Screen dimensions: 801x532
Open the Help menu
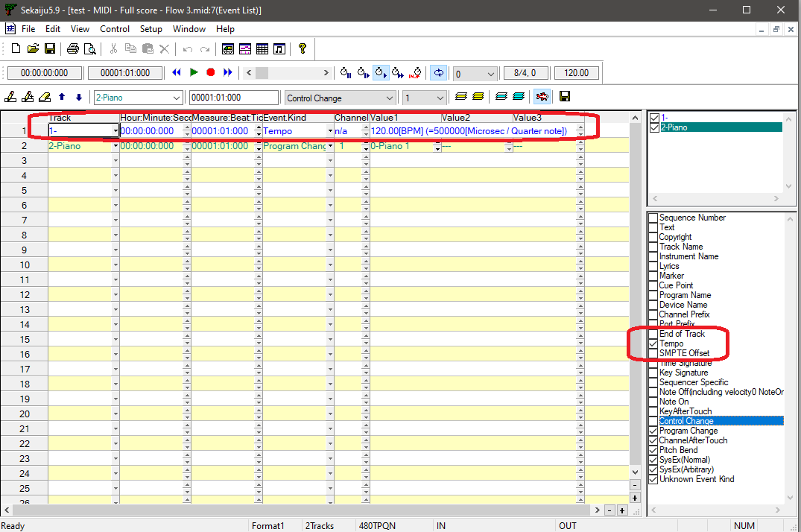tap(225, 29)
